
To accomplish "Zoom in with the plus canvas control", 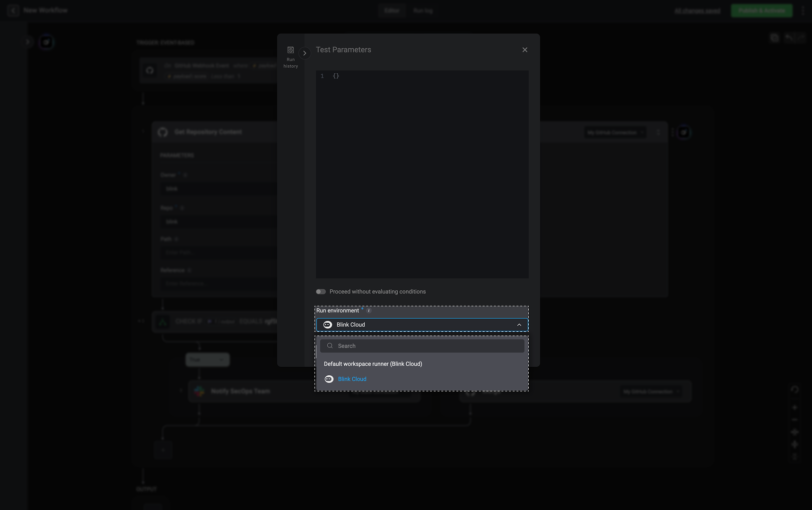I will click(795, 407).
